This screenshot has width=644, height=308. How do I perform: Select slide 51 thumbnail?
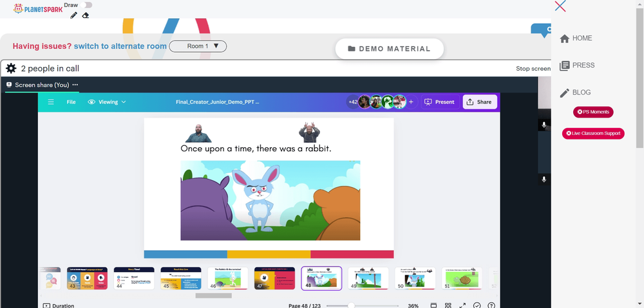462,278
